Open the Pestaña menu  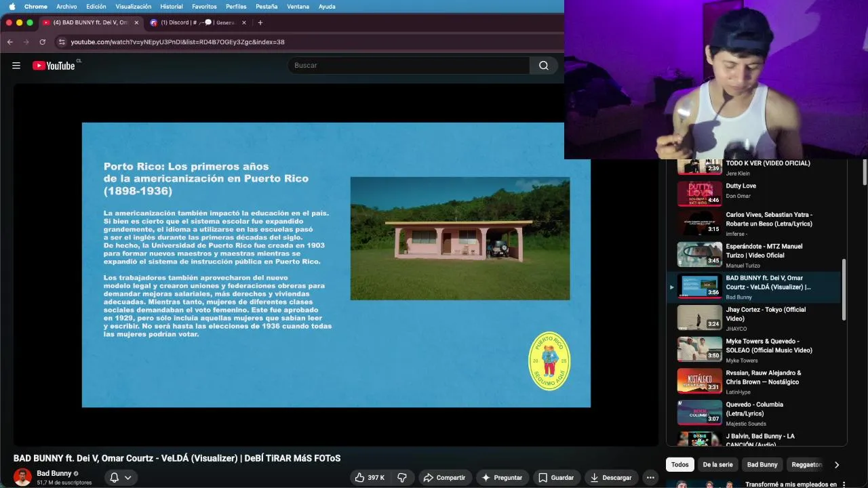pos(267,6)
